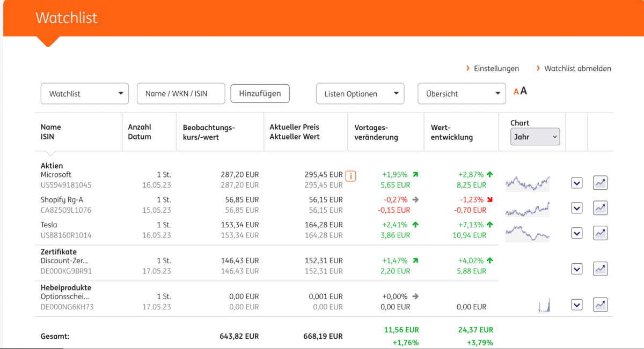Sort by the Name ISIN column header
The width and height of the screenshot is (644, 349).
(x=51, y=131)
